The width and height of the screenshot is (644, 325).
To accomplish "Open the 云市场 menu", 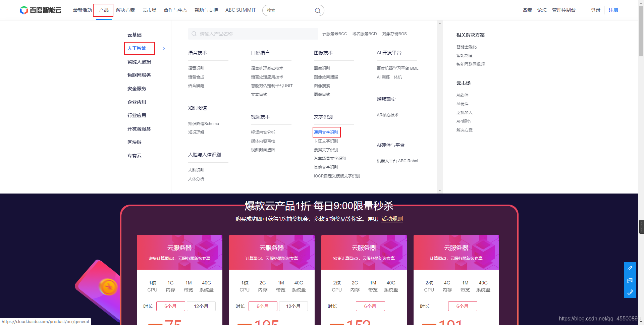I will (x=149, y=10).
